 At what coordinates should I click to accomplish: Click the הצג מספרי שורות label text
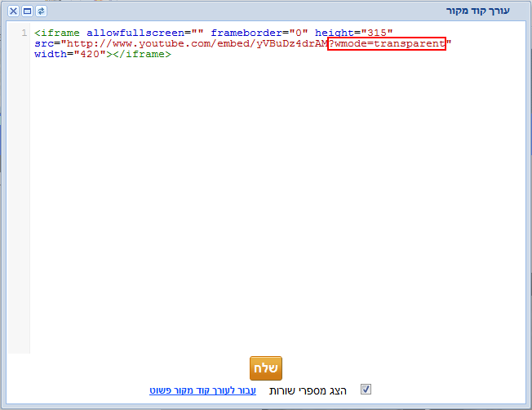308,390
